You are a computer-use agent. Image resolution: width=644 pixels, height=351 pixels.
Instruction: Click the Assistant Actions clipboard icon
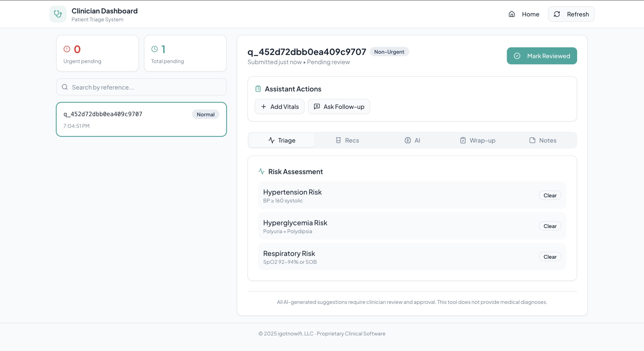click(x=258, y=89)
